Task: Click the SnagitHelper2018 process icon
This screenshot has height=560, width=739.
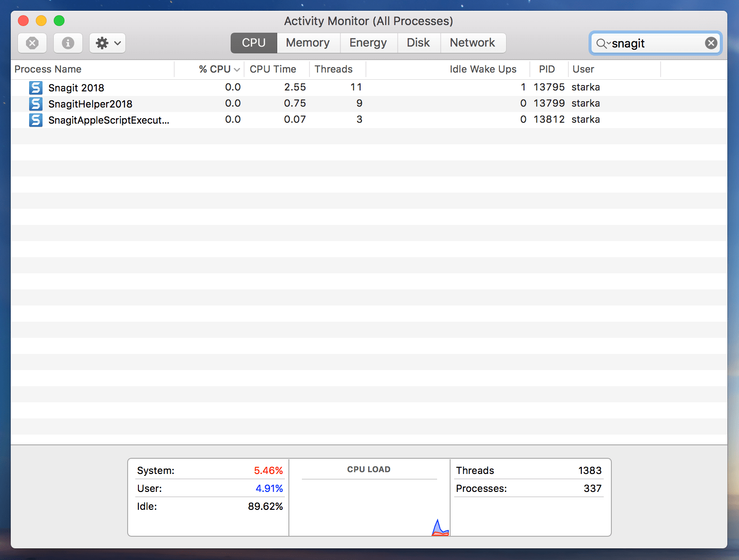Action: pyautogui.click(x=36, y=103)
